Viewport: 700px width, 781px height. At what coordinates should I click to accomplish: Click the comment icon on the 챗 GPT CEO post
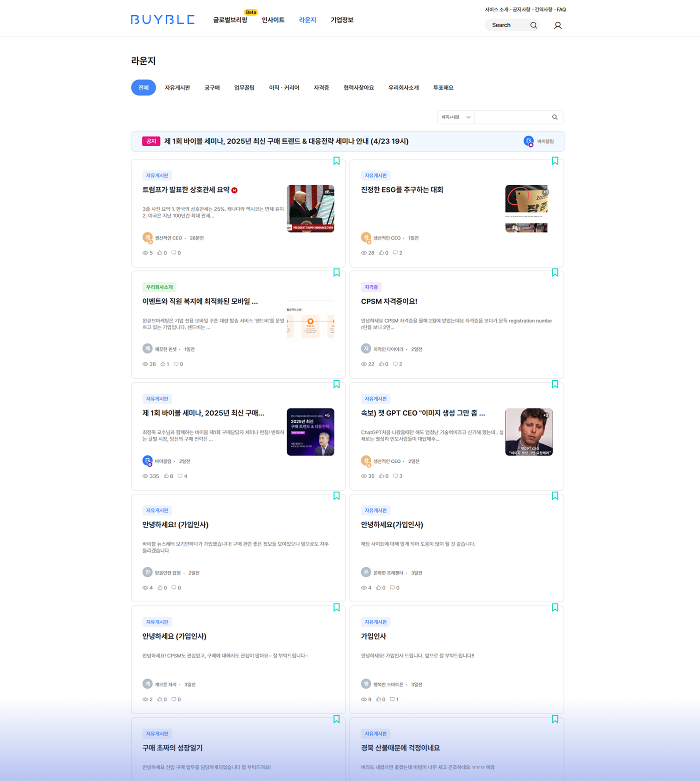[395, 476]
